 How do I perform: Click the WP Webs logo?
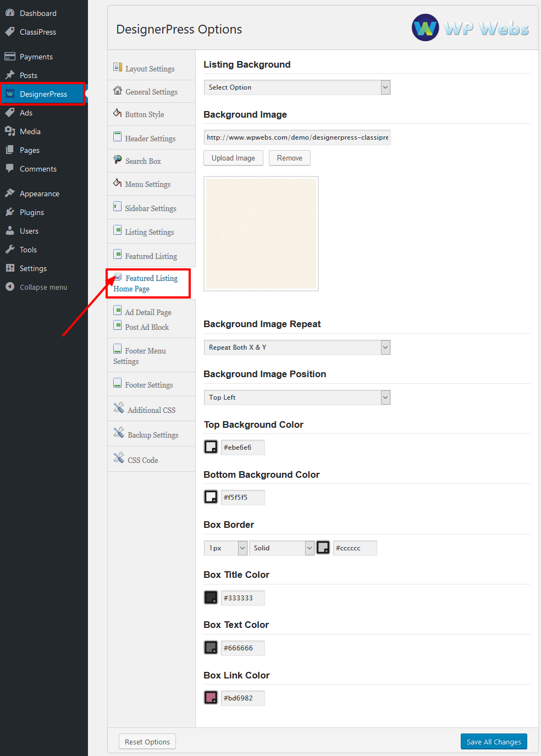[x=471, y=27]
